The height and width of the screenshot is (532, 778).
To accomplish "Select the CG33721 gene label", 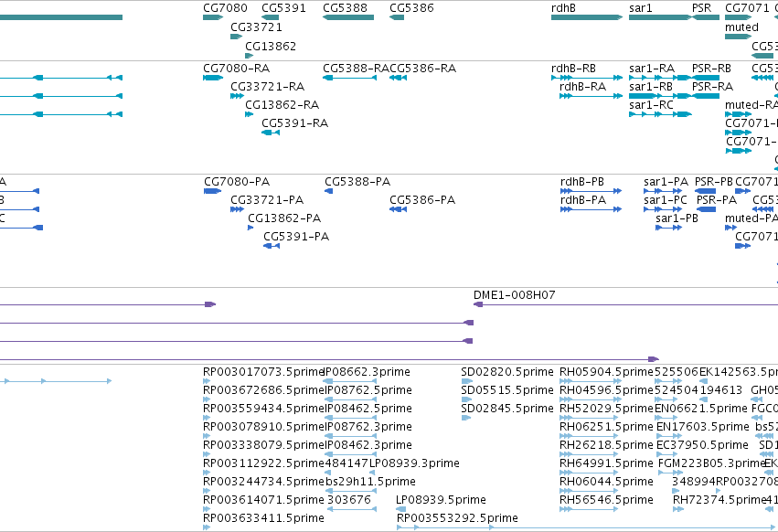I will coord(256,27).
